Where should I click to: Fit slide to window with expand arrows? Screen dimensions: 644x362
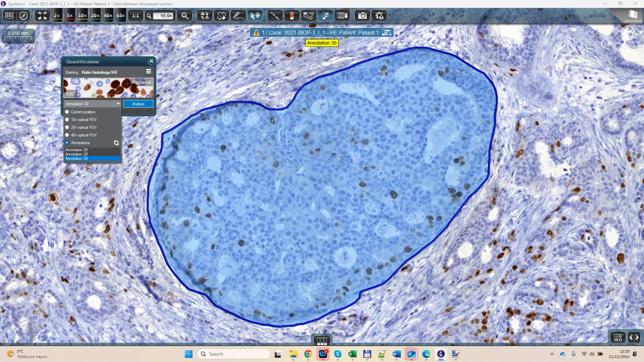[x=42, y=16]
